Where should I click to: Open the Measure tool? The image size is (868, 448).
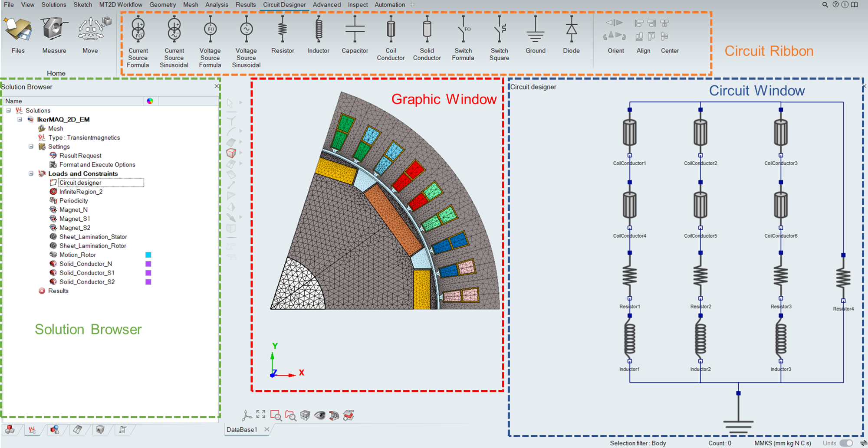[54, 36]
